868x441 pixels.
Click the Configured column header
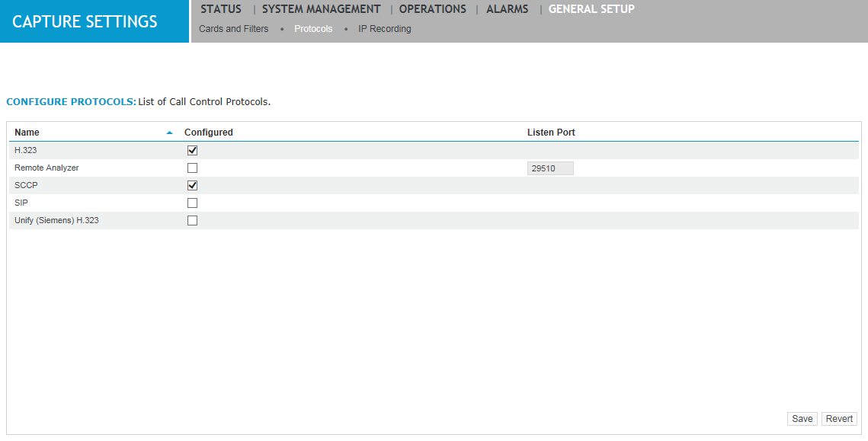point(209,132)
